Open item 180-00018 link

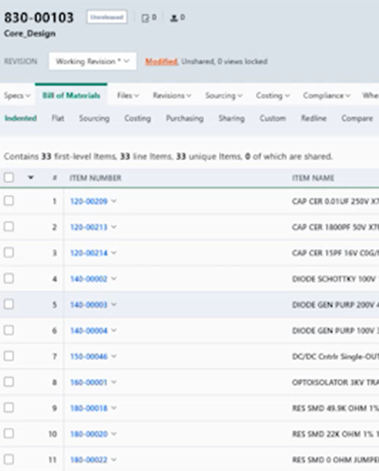(89, 408)
